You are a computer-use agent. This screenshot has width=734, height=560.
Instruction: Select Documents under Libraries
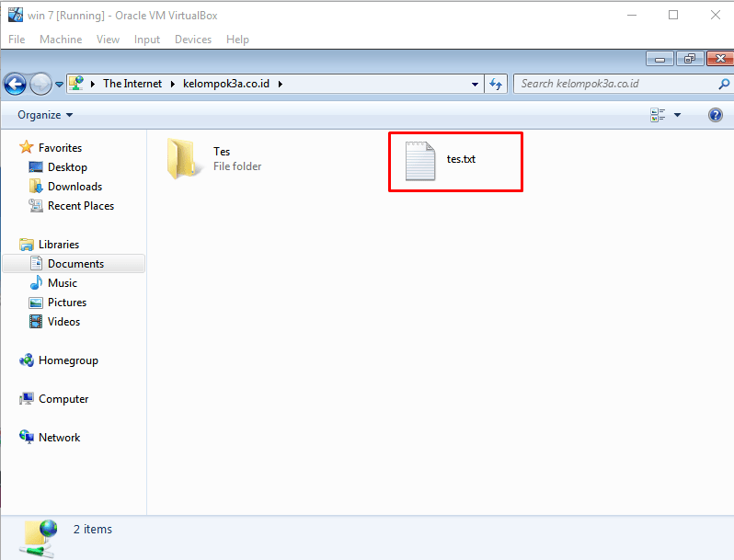click(75, 264)
